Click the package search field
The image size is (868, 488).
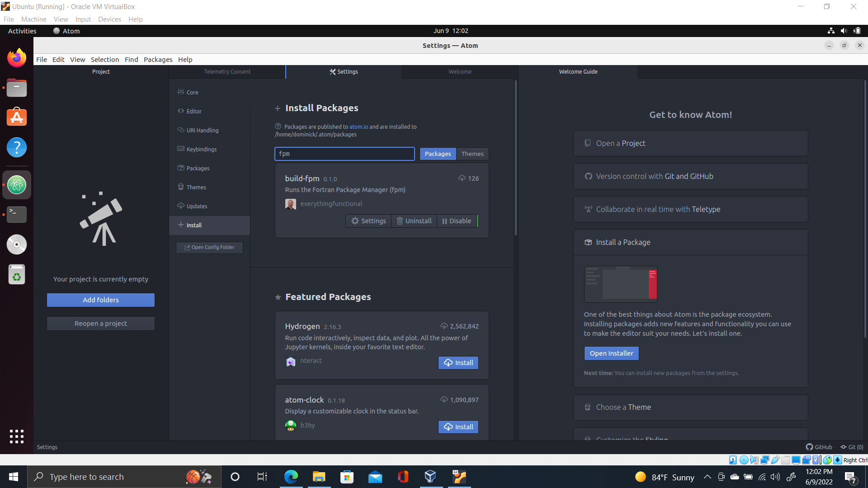tap(344, 154)
